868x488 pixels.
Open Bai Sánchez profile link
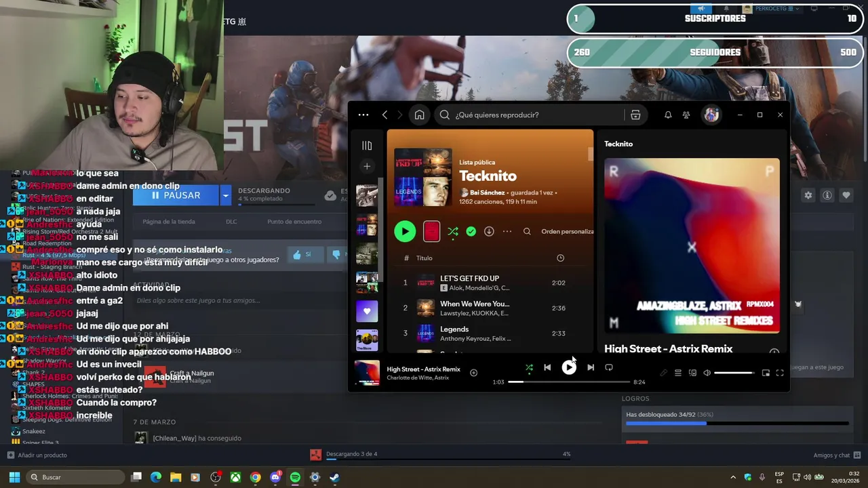487,192
